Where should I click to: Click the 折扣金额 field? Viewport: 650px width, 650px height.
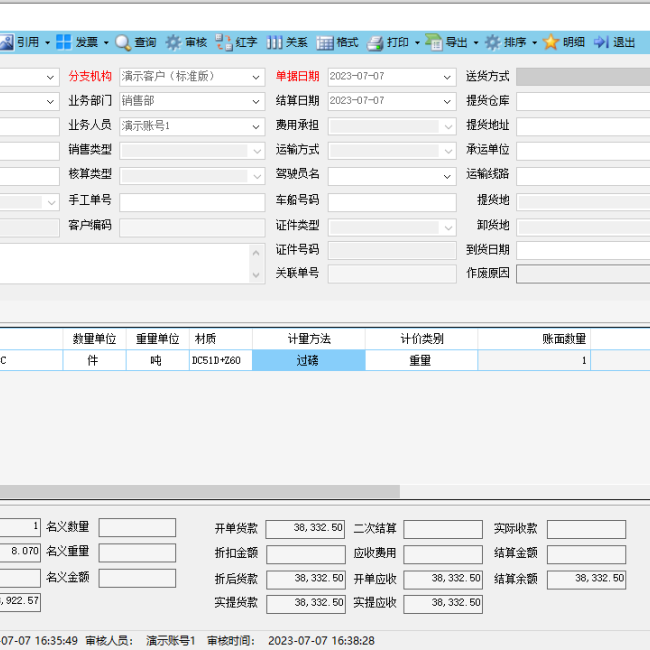click(x=306, y=554)
